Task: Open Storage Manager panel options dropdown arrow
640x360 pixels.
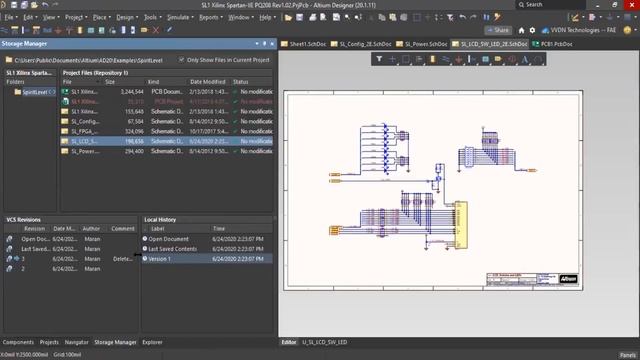Action: (x=257, y=44)
